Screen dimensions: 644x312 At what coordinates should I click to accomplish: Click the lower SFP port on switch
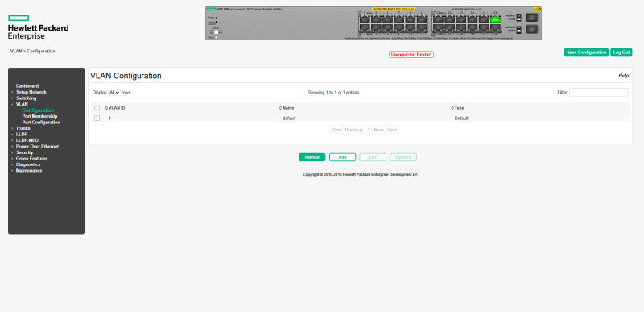click(x=532, y=29)
